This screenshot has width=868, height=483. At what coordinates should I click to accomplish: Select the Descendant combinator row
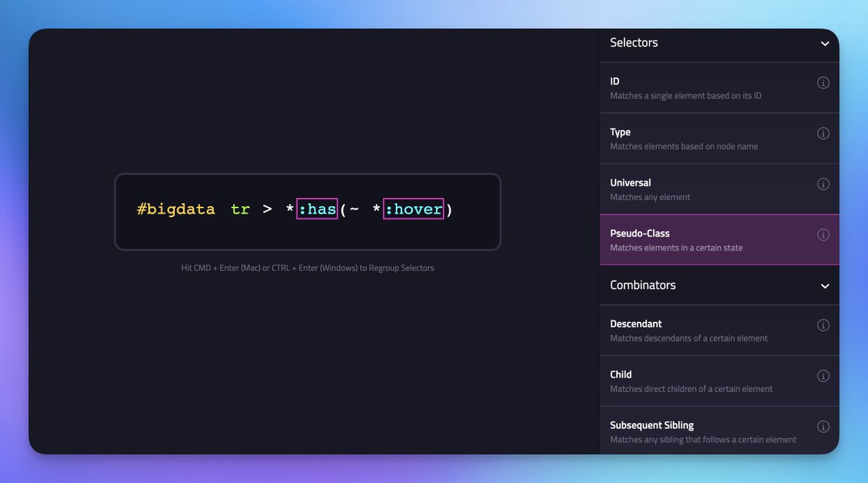tap(720, 330)
